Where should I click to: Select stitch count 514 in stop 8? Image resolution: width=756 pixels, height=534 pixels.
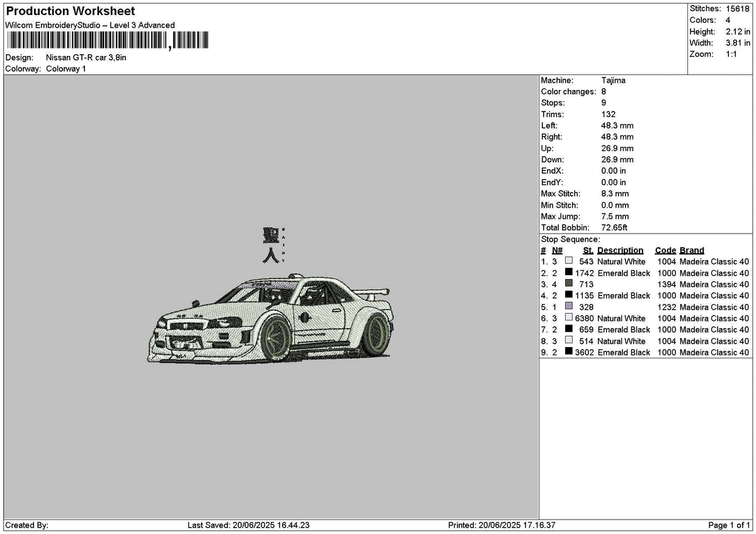coord(586,341)
